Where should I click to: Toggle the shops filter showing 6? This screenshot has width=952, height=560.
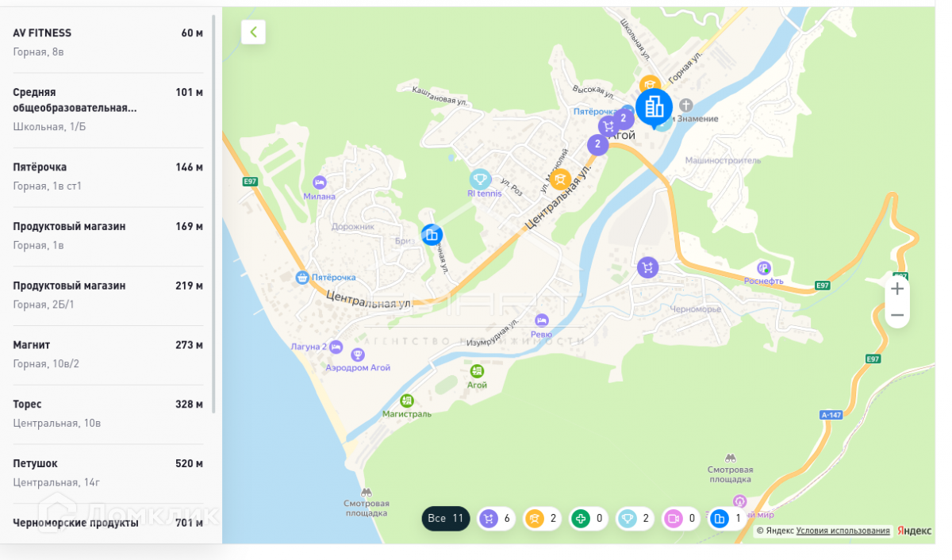(496, 519)
